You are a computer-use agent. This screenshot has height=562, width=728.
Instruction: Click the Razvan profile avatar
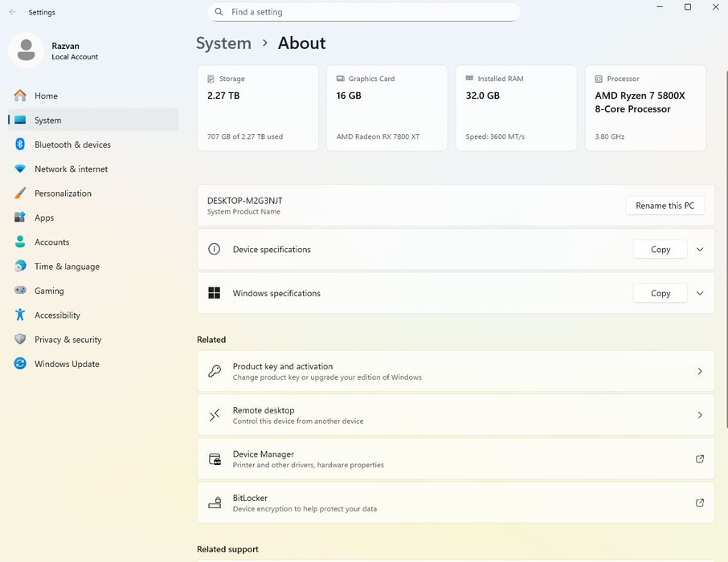pos(26,51)
